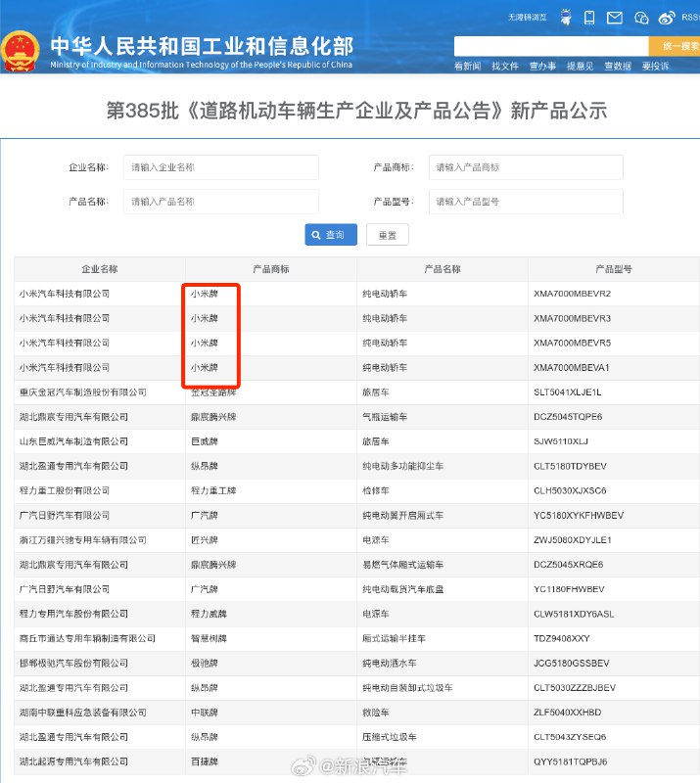Open the robot assistant icon in header

(566, 17)
